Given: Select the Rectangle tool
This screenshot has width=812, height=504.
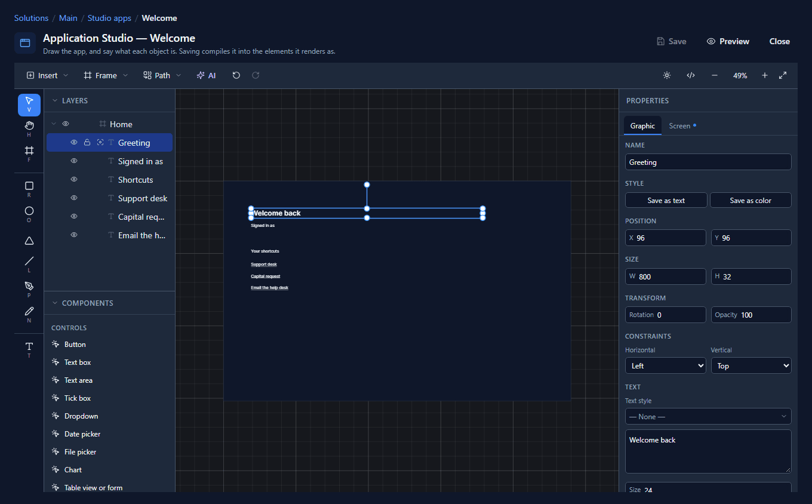Looking at the screenshot, I should pos(29,189).
